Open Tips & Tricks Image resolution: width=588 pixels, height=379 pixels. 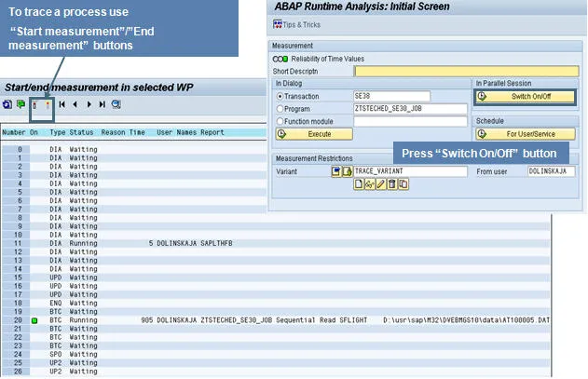[298, 23]
